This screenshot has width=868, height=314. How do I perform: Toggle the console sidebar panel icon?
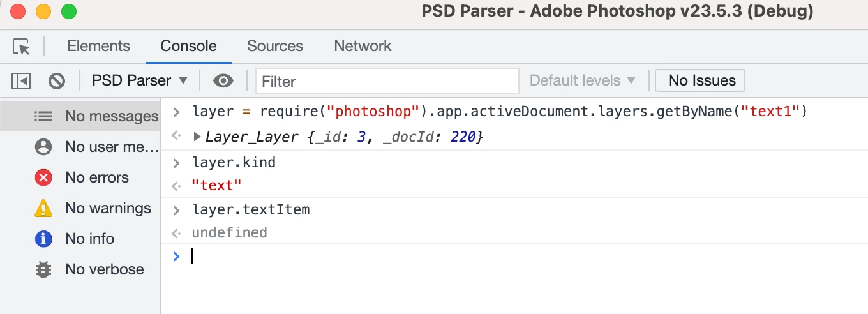21,81
